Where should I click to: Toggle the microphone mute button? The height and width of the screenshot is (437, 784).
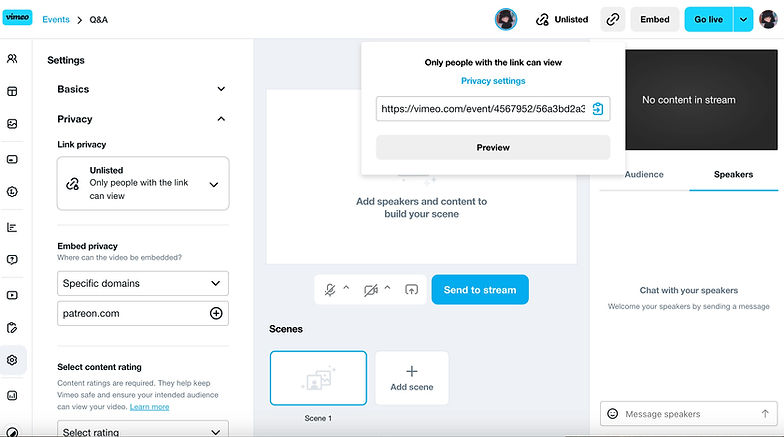click(x=330, y=290)
